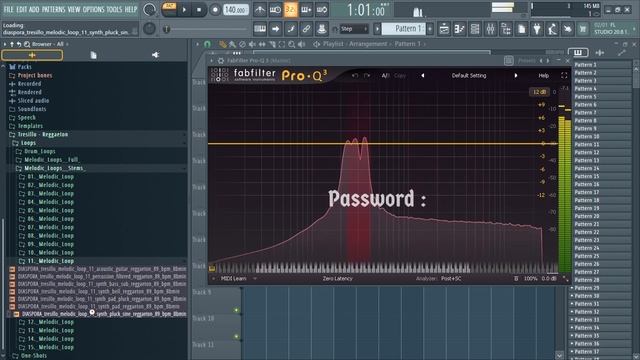
Task: Click the 140.000 tempo field
Action: coord(236,9)
